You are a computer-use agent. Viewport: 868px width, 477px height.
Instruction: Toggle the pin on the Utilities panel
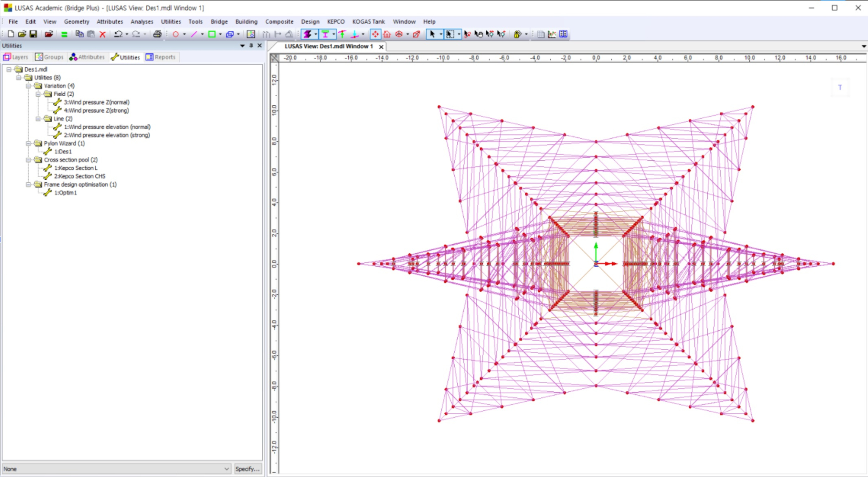point(251,45)
